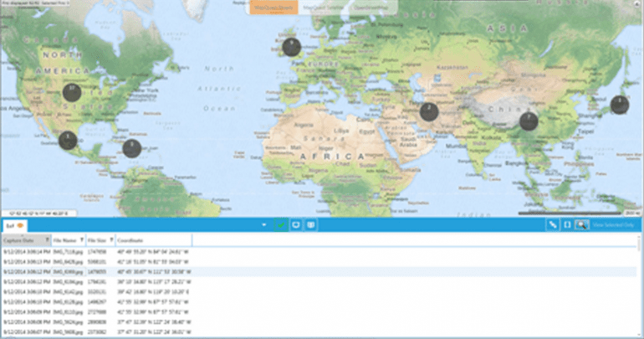This screenshot has width=644, height=339.
Task: Click the book-shaped icon in blue toolbar
Action: pyautogui.click(x=310, y=225)
